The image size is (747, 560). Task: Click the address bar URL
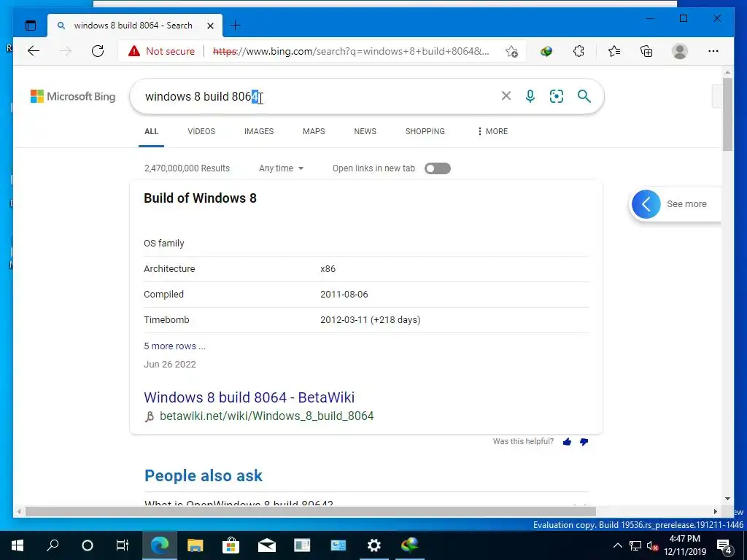tap(351, 51)
